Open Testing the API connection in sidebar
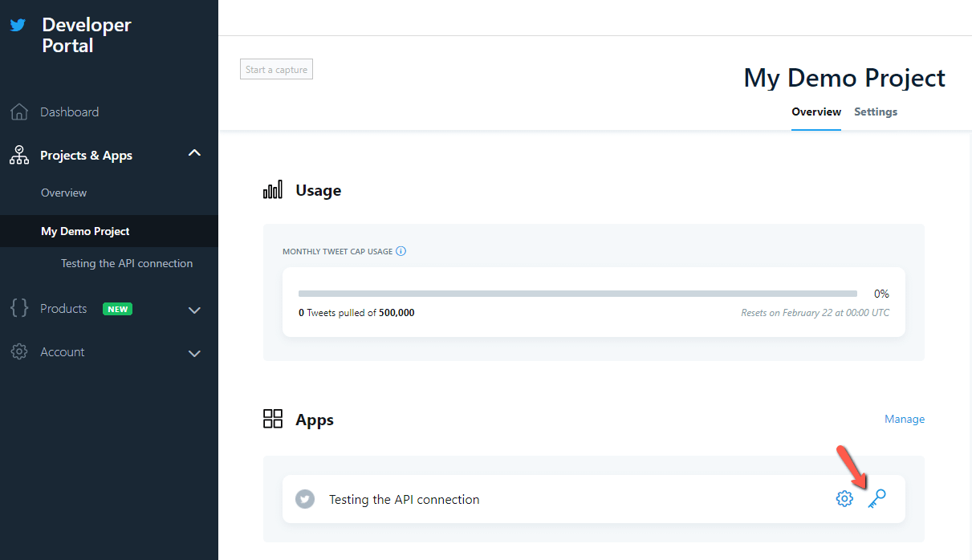Screen dimensions: 972x560 pos(127,263)
